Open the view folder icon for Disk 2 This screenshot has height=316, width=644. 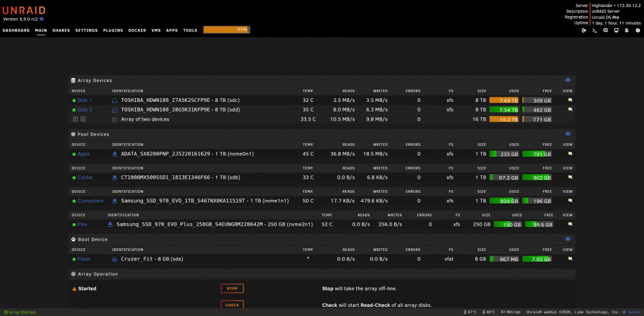coord(570,110)
